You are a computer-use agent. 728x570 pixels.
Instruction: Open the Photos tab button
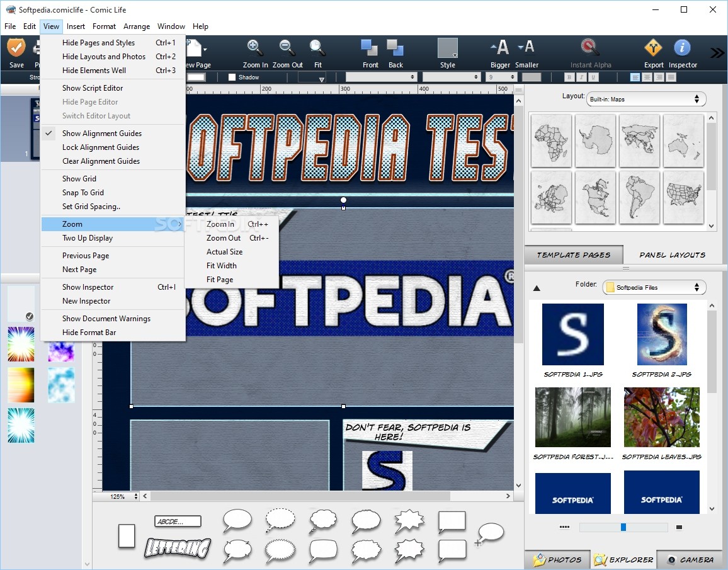tap(557, 559)
